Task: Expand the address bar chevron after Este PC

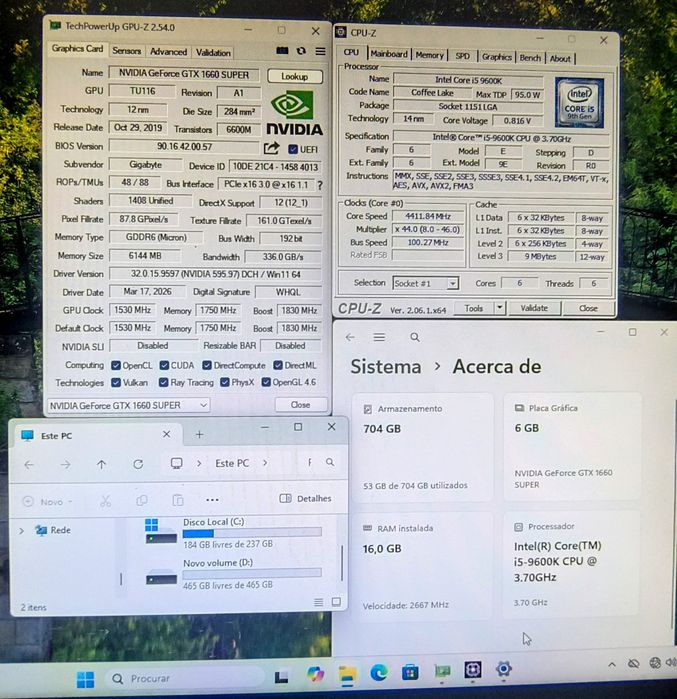Action: [265, 463]
